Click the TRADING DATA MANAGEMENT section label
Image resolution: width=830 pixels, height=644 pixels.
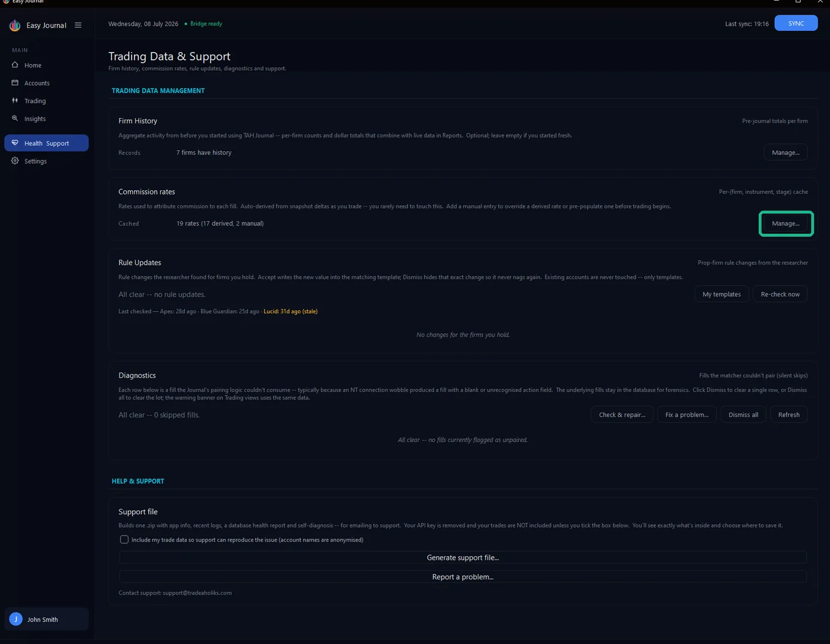click(x=158, y=91)
